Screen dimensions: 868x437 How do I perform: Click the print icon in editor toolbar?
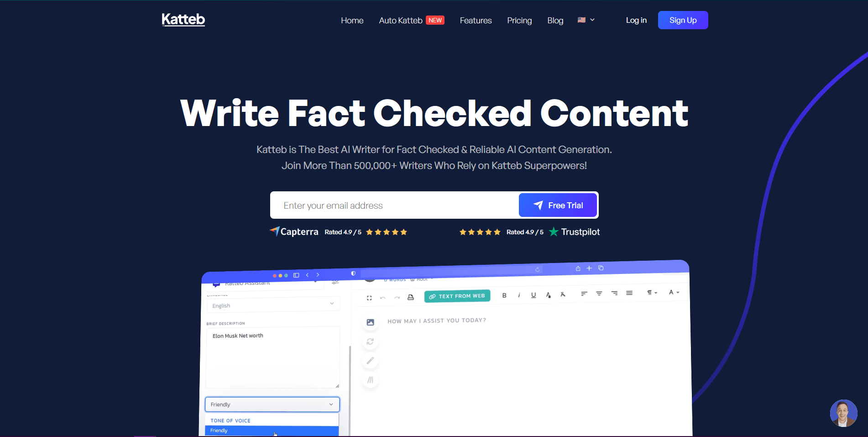point(411,297)
